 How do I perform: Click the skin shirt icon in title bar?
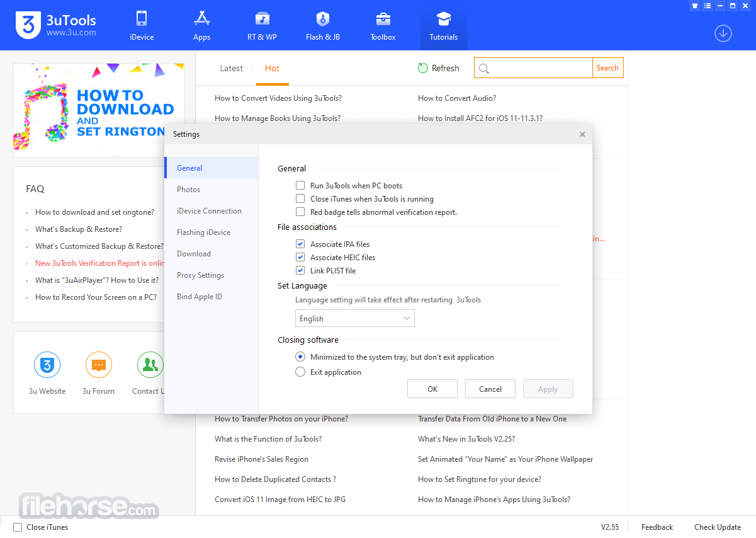695,6
